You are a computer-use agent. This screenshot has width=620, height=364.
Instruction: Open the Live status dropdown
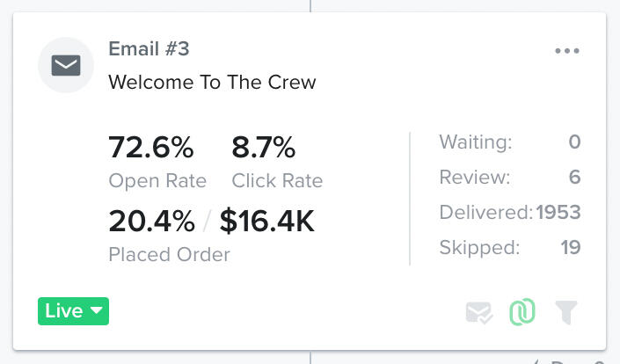pyautogui.click(x=73, y=311)
